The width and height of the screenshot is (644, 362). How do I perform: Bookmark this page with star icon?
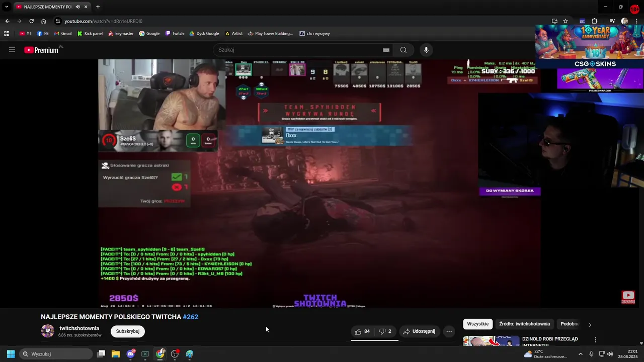[566, 21]
